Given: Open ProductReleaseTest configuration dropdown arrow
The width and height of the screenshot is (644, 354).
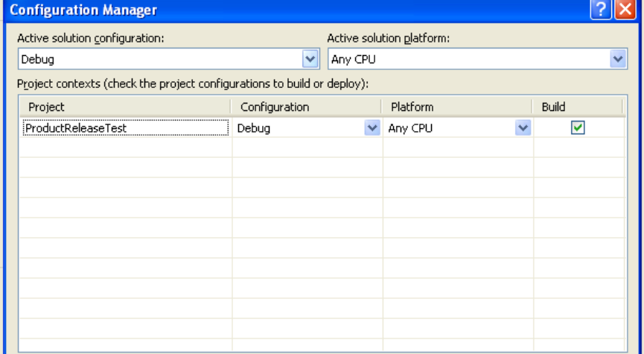Looking at the screenshot, I should (x=372, y=128).
